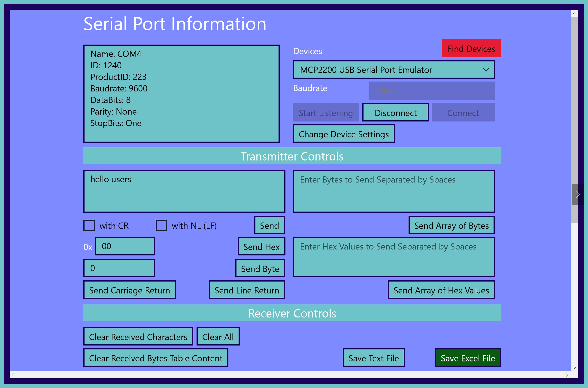Enable the with CR checkbox

[89, 225]
